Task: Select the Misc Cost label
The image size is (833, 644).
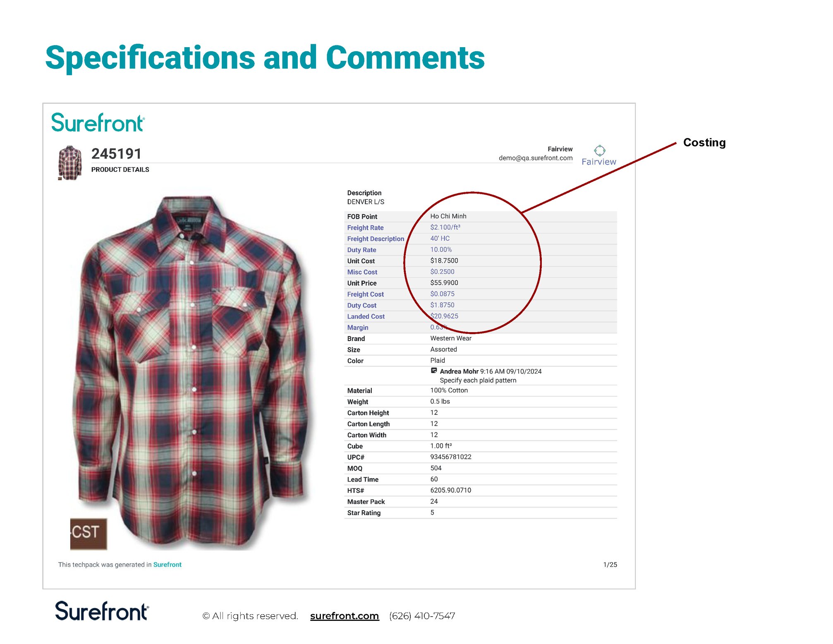Action: [x=362, y=272]
